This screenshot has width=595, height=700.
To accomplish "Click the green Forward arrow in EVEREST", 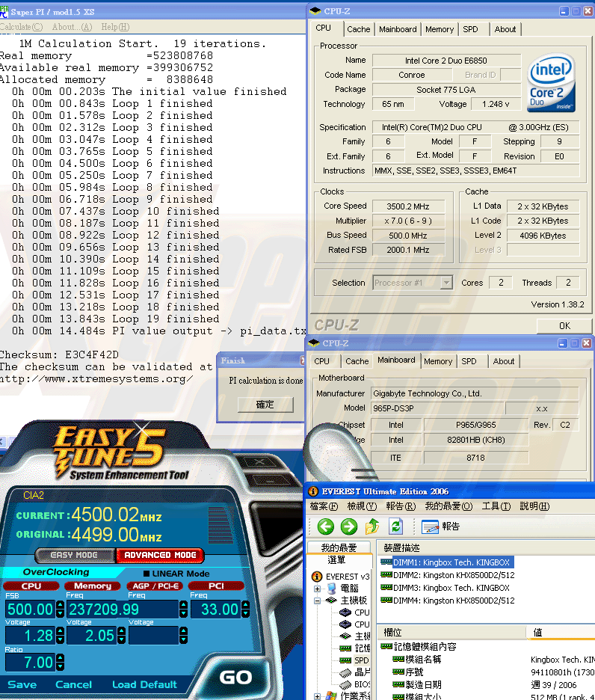I will click(x=349, y=526).
